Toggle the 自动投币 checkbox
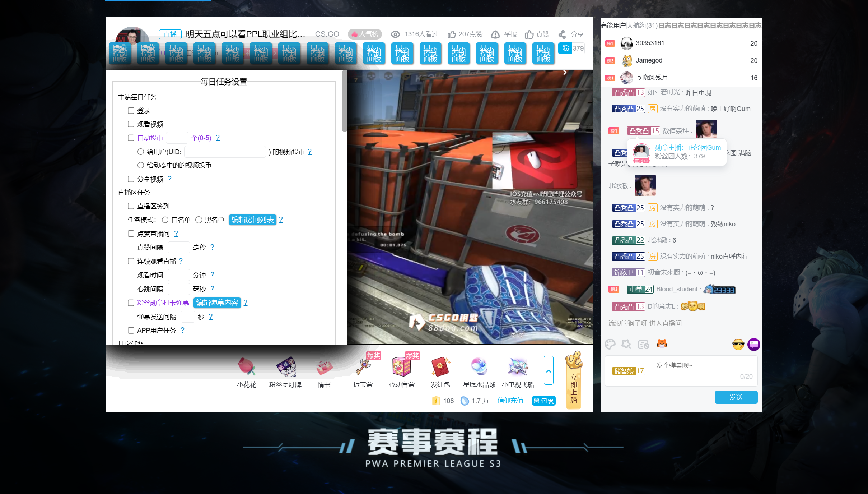Screen dimensions: 868x494 [131, 138]
